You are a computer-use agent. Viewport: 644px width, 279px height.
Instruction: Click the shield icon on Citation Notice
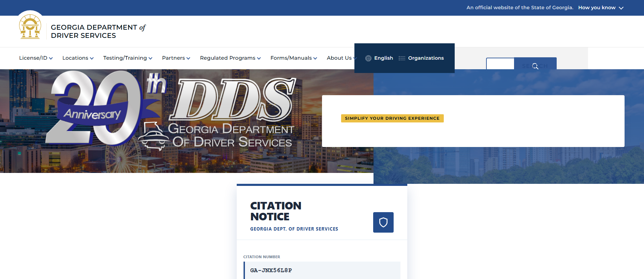383,222
